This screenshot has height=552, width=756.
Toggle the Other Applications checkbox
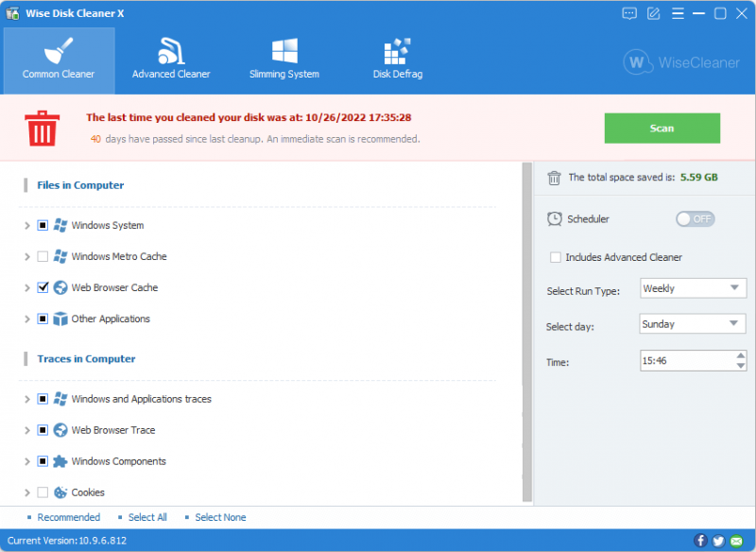(x=43, y=319)
